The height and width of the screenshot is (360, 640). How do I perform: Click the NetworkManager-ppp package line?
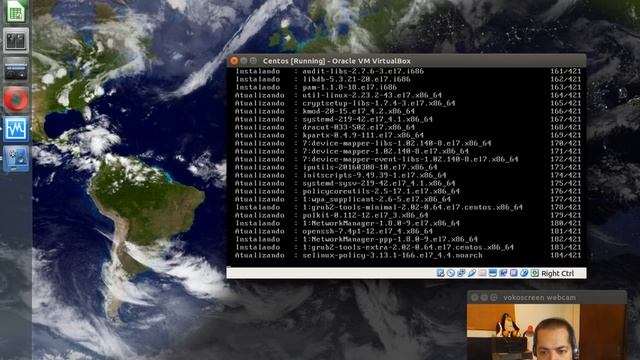point(407,239)
